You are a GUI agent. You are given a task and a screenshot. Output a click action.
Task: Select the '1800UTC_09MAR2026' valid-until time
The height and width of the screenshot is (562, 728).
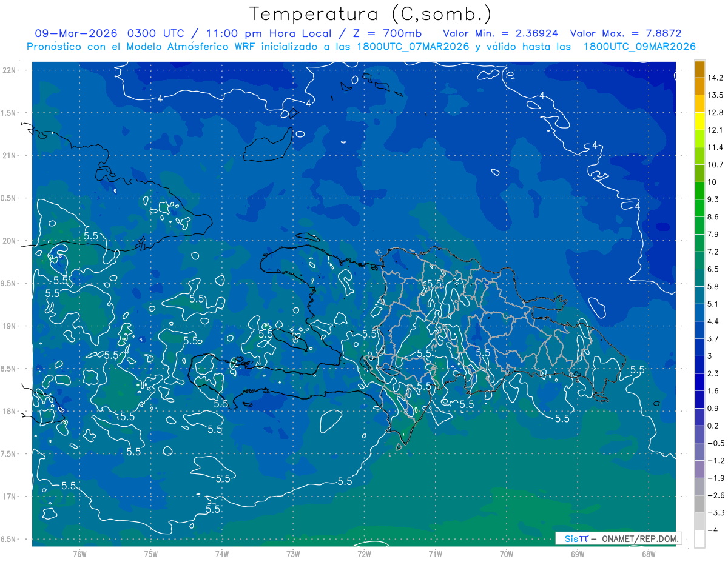pyautogui.click(x=638, y=46)
